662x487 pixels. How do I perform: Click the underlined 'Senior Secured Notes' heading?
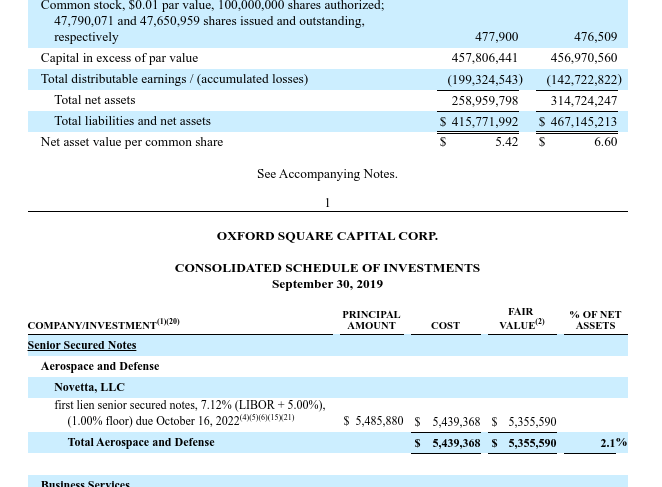[82, 345]
